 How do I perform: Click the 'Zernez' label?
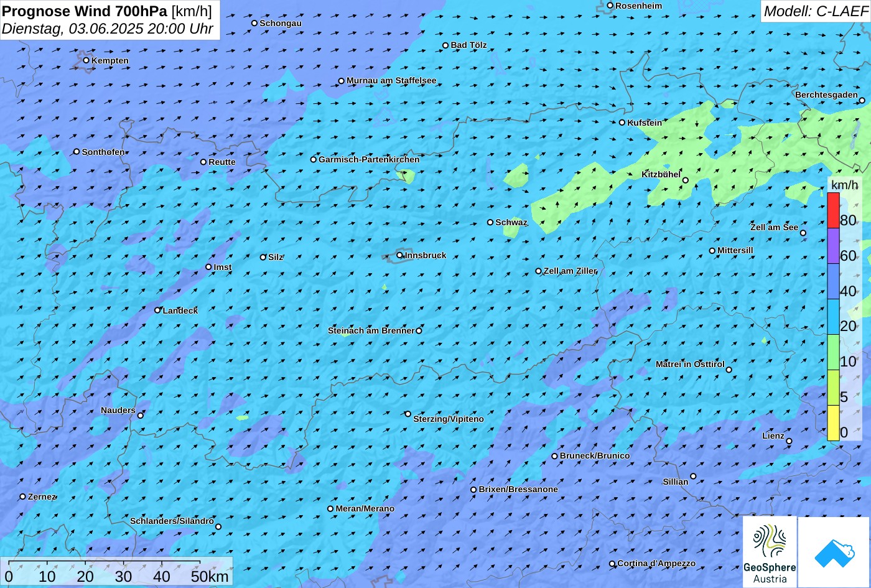42,497
